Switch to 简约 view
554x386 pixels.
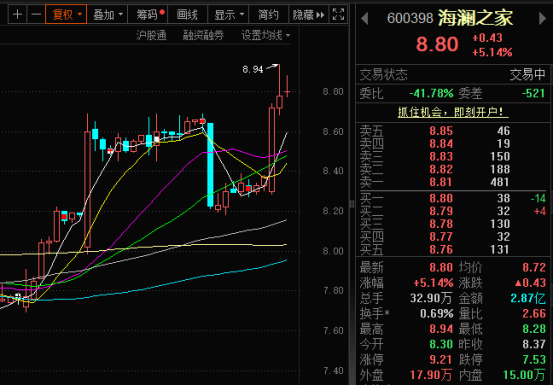pos(268,14)
